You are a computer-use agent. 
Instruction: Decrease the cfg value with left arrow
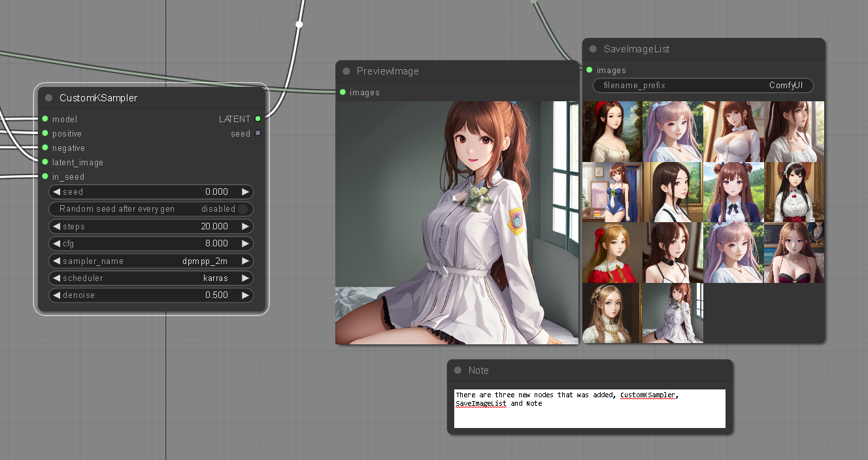pyautogui.click(x=56, y=244)
